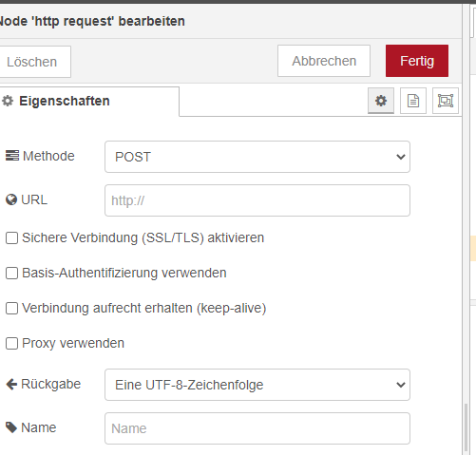476x455 pixels.
Task: Open node properties gear icon
Action: (x=381, y=101)
